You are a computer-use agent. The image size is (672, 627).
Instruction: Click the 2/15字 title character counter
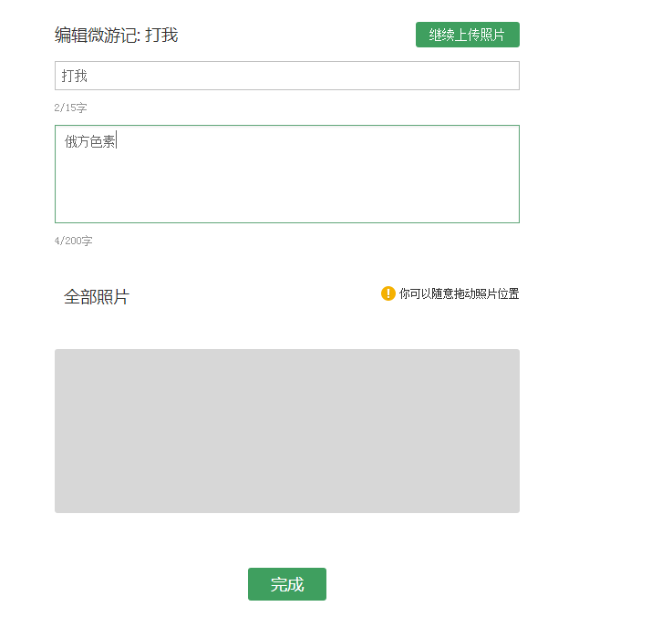(71, 108)
